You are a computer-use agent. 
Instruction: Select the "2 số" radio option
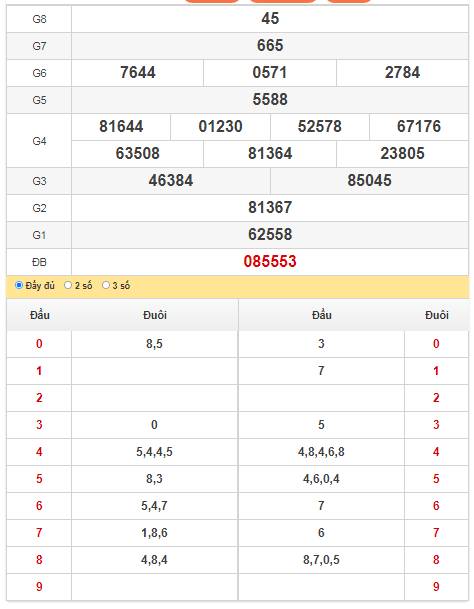click(68, 285)
